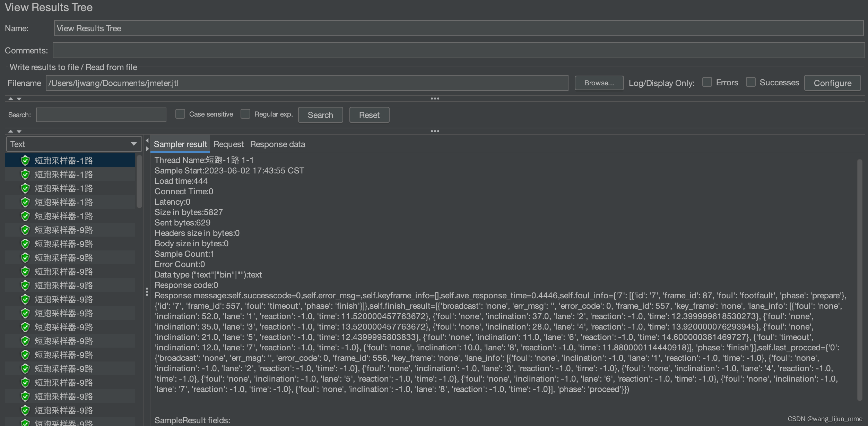This screenshot has height=426, width=868.
Task: Click the success shield on the first 短跑采样器-9路 result
Action: (x=25, y=230)
